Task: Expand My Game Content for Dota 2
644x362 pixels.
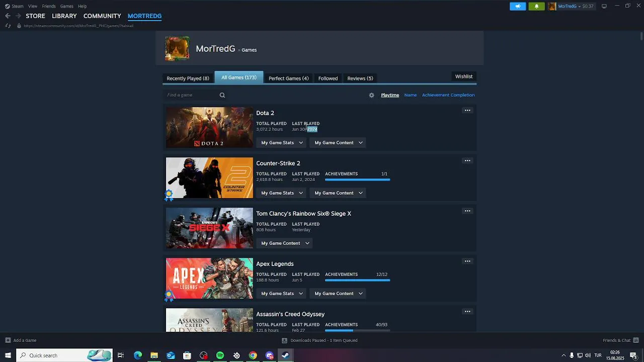Action: (x=338, y=143)
